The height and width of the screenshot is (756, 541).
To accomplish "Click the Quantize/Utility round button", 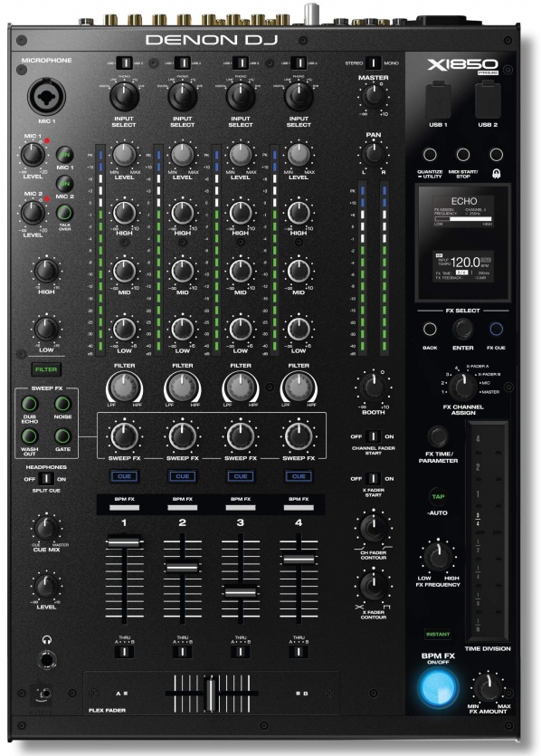I will [x=430, y=154].
